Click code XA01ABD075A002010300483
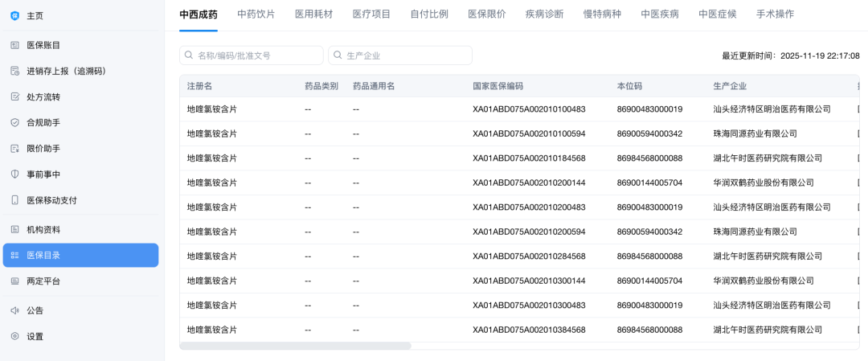 [x=529, y=305]
